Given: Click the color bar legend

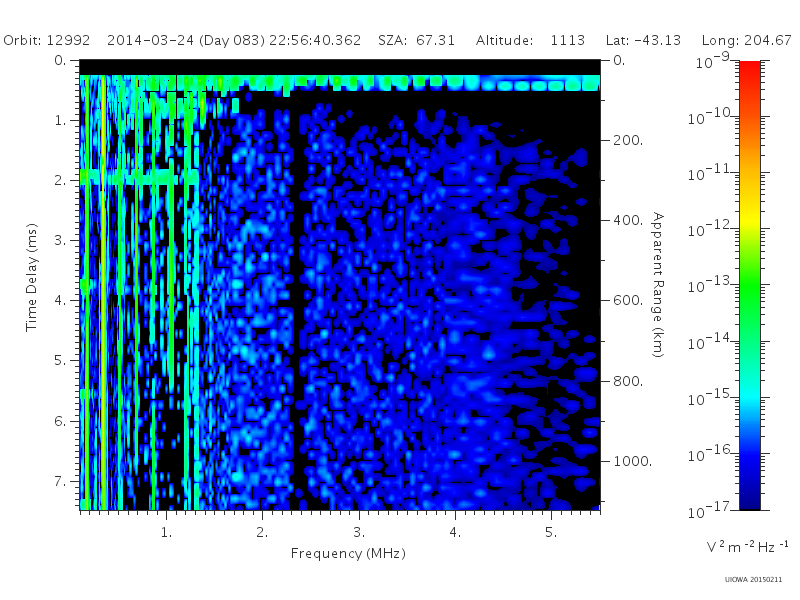Looking at the screenshot, I should 749,285.
